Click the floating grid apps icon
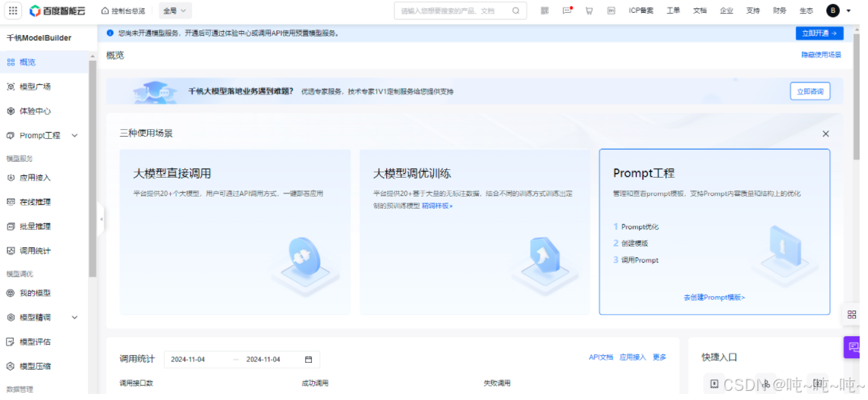 click(852, 315)
